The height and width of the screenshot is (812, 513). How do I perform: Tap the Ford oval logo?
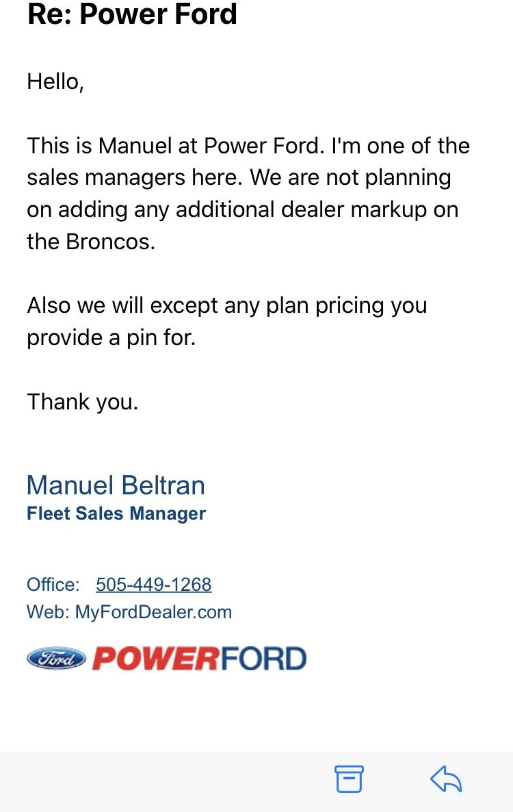56,658
